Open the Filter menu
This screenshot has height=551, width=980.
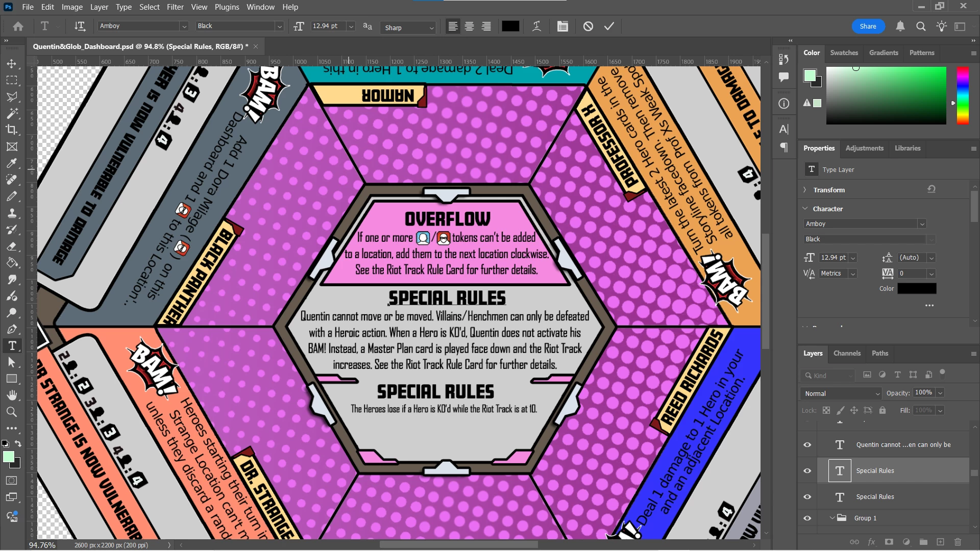pos(175,7)
